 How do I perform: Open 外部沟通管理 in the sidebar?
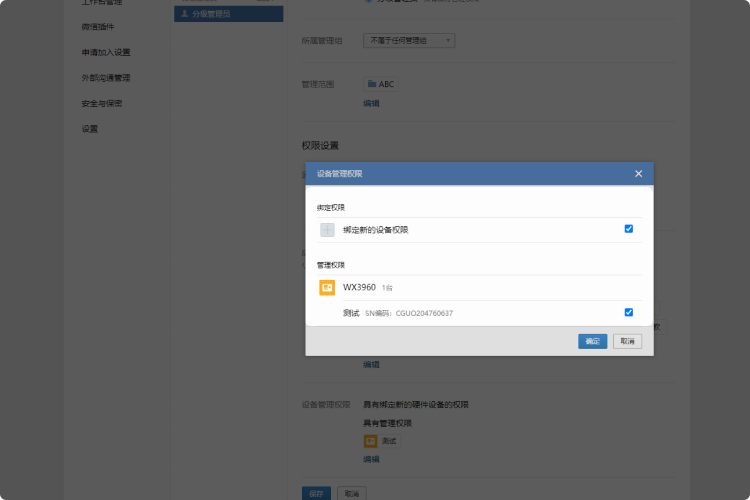(x=106, y=78)
